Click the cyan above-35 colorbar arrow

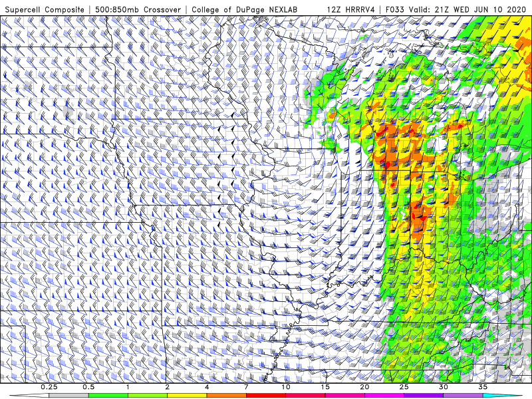tap(503, 396)
